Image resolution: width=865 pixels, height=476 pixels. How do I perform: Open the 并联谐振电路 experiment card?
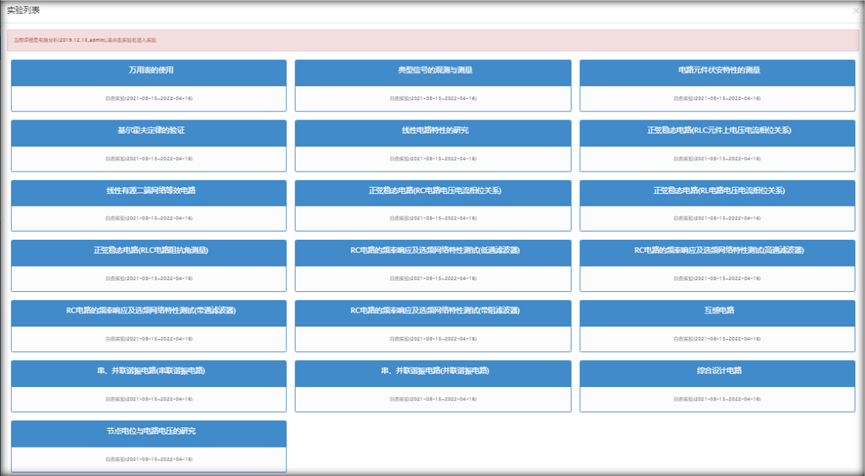433,370
